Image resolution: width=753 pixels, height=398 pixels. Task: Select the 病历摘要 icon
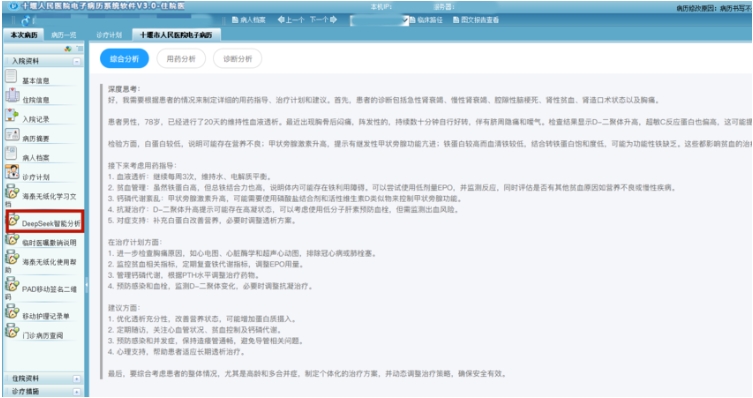pyautogui.click(x=12, y=134)
